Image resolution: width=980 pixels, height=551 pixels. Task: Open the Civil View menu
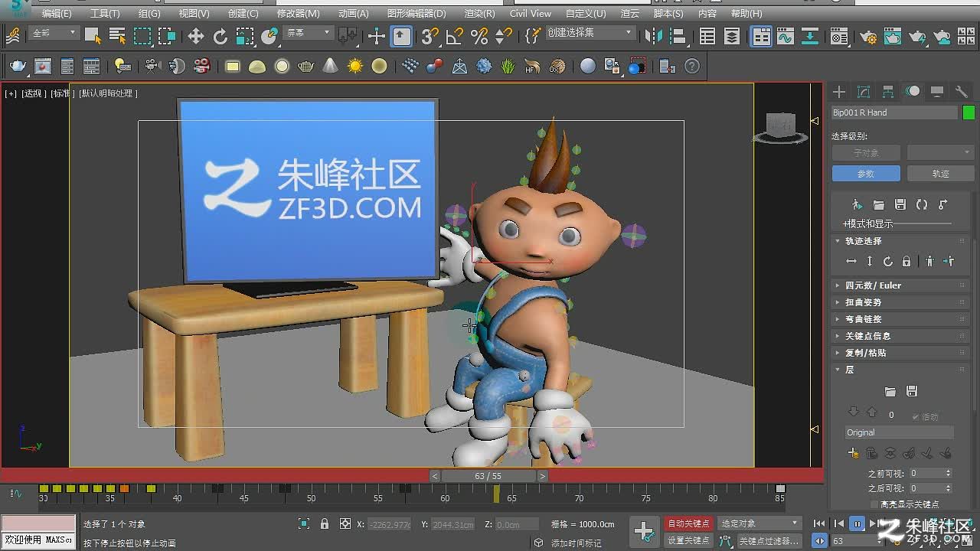point(531,13)
